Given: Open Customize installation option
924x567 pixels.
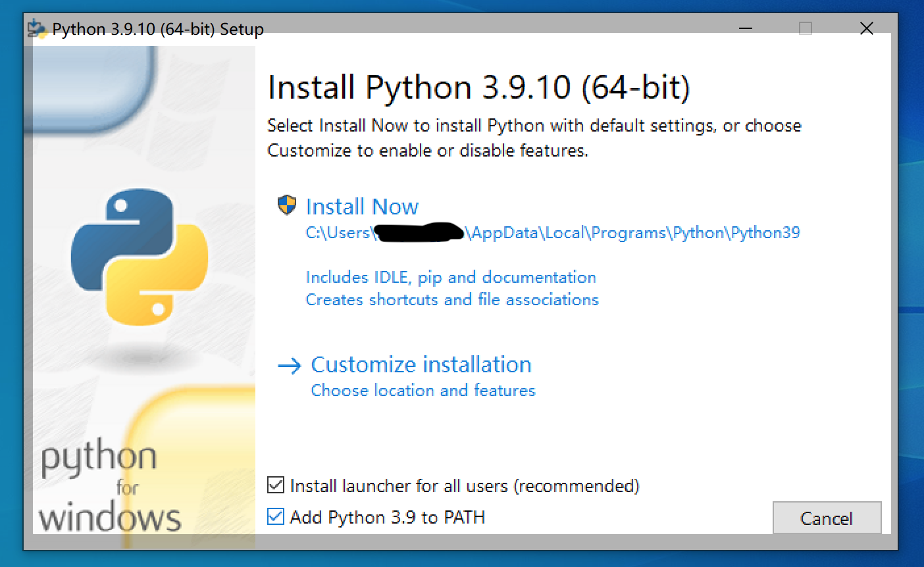Looking at the screenshot, I should pyautogui.click(x=421, y=364).
